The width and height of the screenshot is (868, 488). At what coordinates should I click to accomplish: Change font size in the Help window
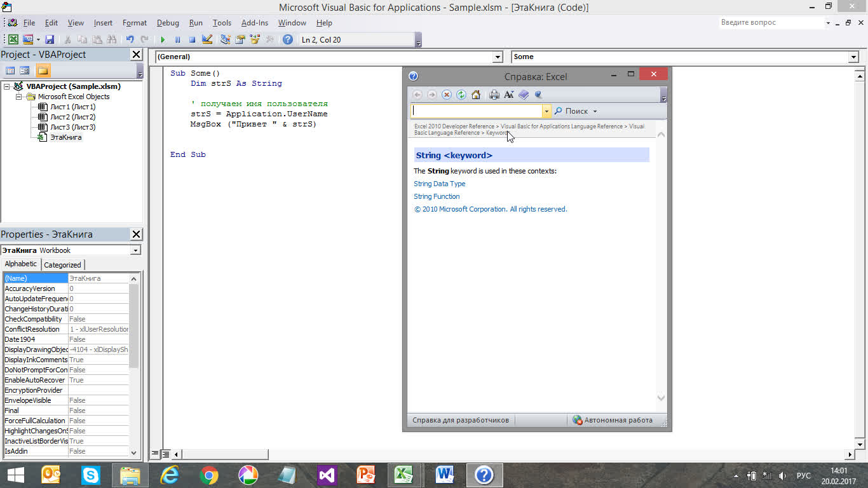tap(509, 95)
